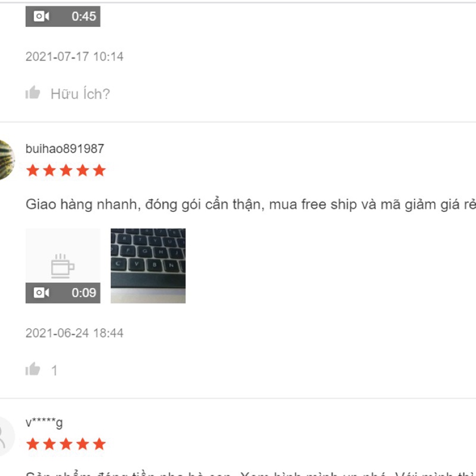Click the like count 1
The width and height of the screenshot is (476, 476).
(x=54, y=370)
